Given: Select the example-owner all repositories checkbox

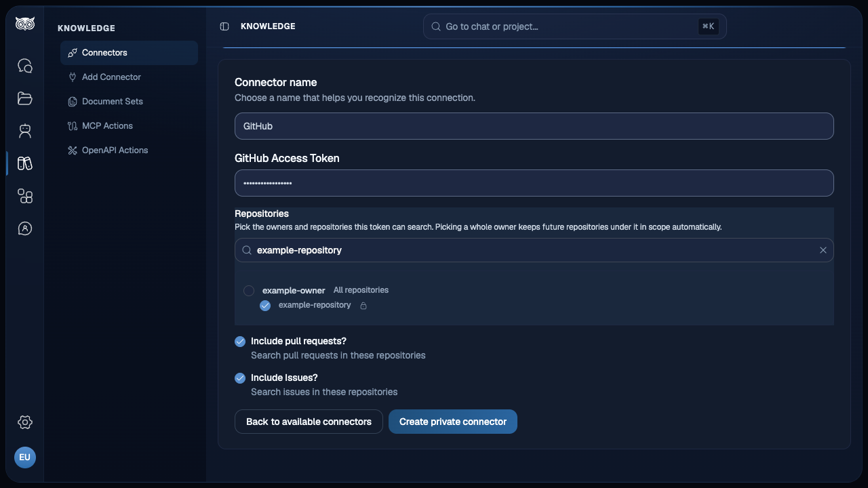Looking at the screenshot, I should point(249,291).
